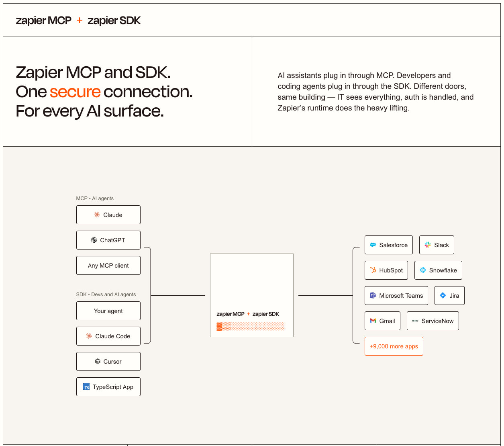Image resolution: width=504 pixels, height=446 pixels.
Task: Click the Claude Code label text
Action: [113, 336]
